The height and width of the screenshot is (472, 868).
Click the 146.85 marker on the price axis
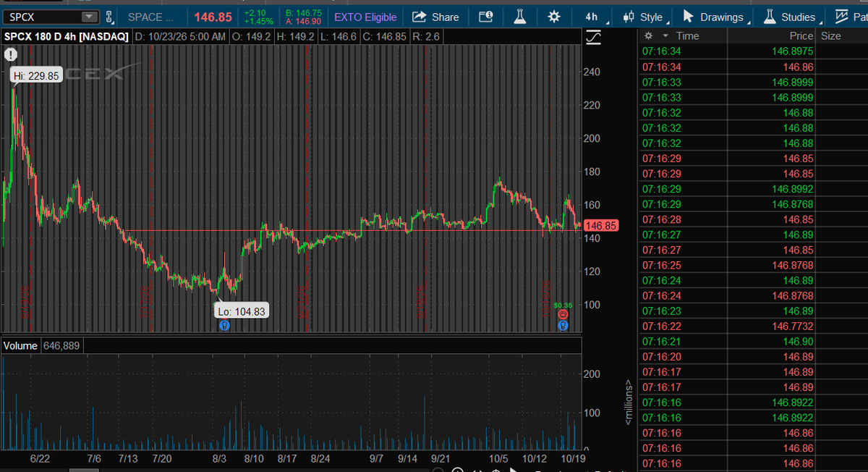click(600, 225)
